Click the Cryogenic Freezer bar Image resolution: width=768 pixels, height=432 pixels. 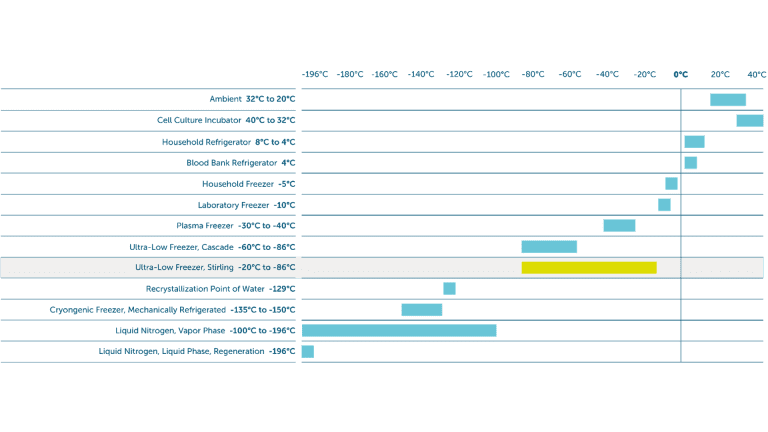tap(421, 310)
